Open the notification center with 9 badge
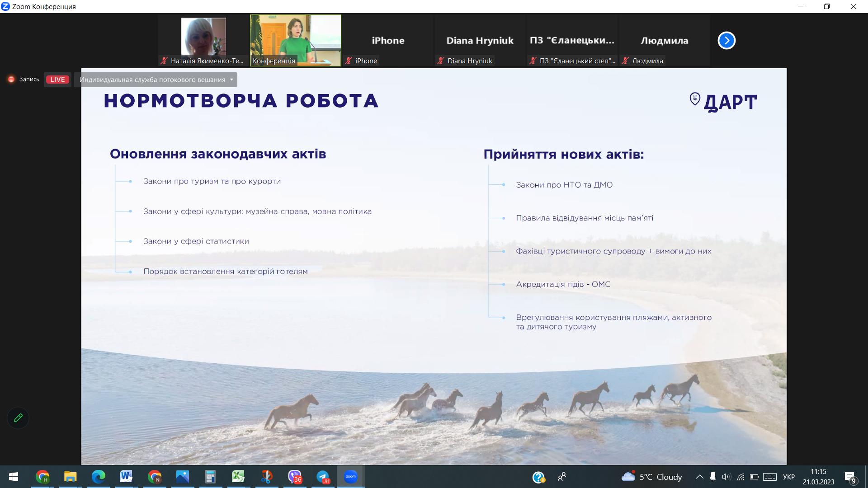The width and height of the screenshot is (868, 488). 850,477
